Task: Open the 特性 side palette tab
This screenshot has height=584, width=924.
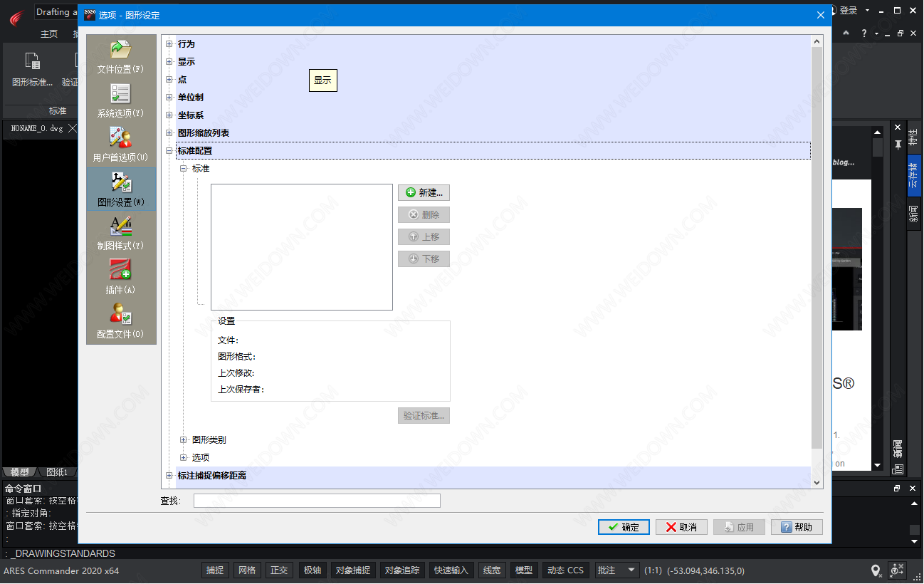Action: pyautogui.click(x=913, y=138)
